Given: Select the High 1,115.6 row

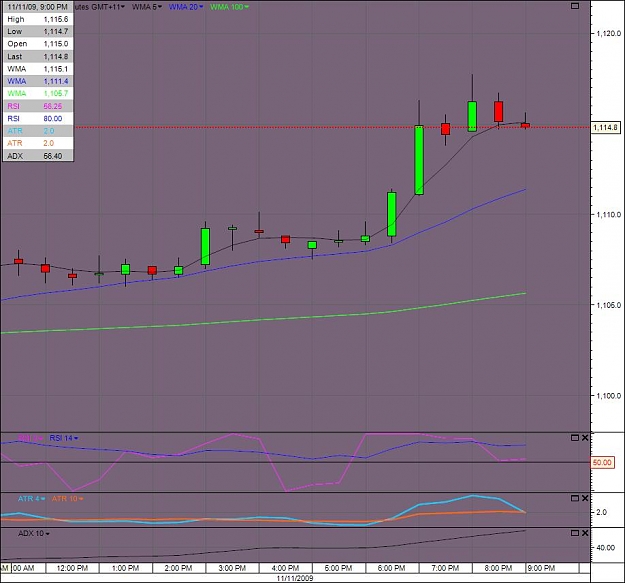Looking at the screenshot, I should [x=38, y=19].
